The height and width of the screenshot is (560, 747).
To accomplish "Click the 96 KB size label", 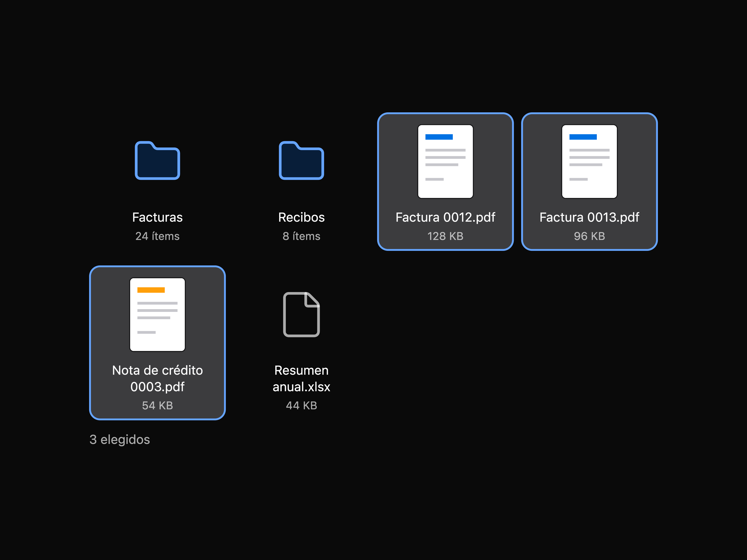I will [x=589, y=236].
